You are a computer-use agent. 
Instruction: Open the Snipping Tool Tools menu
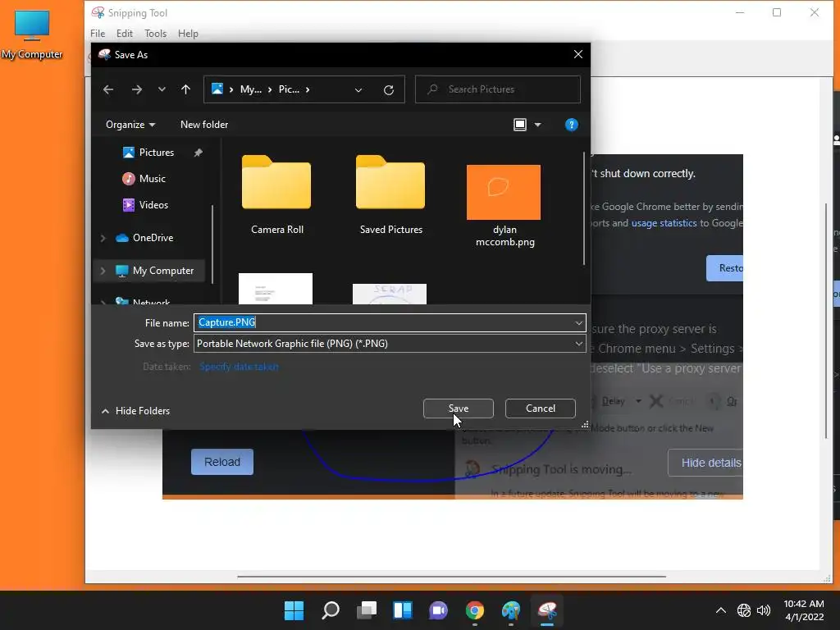point(155,33)
